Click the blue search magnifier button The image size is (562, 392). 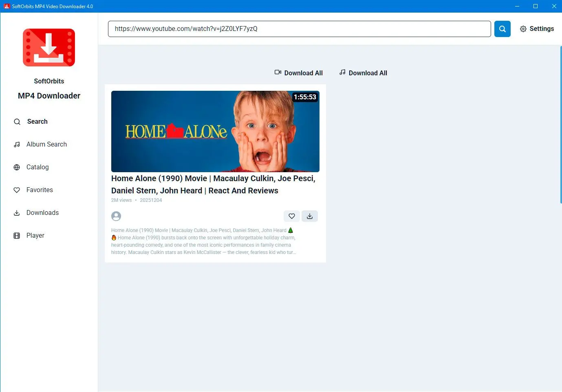click(502, 29)
